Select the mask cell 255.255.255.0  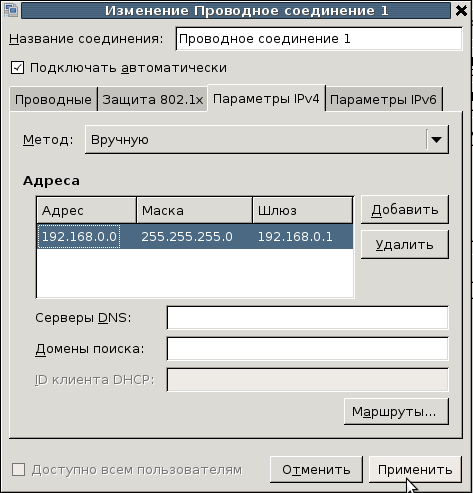187,236
